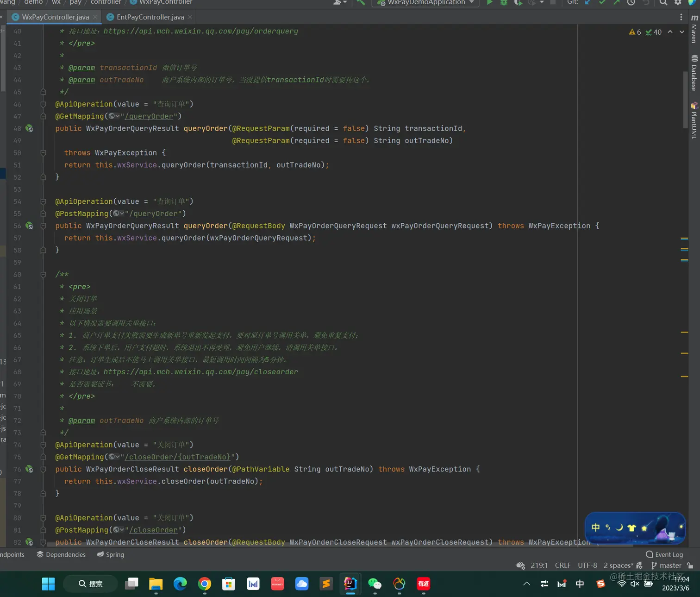Go to next highlighted error down arrow
The width and height of the screenshot is (700, 597).
click(x=681, y=32)
